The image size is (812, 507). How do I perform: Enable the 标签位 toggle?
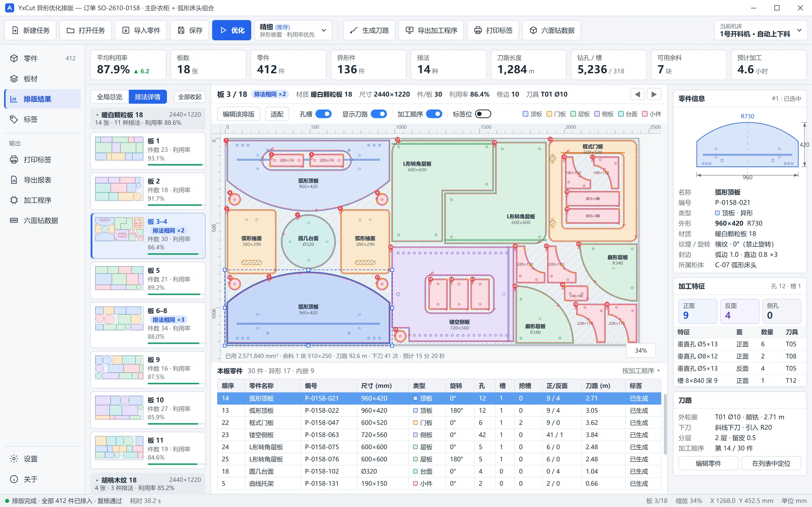coord(483,114)
